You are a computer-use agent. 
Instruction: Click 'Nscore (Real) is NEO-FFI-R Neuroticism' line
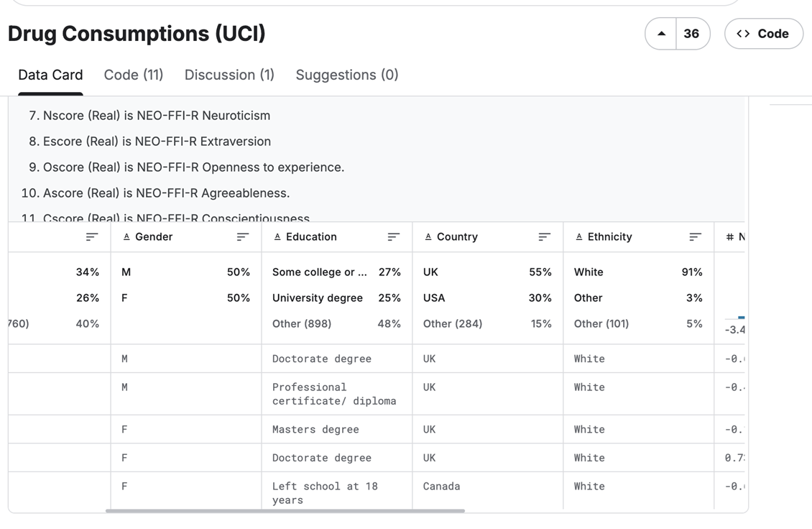(157, 116)
